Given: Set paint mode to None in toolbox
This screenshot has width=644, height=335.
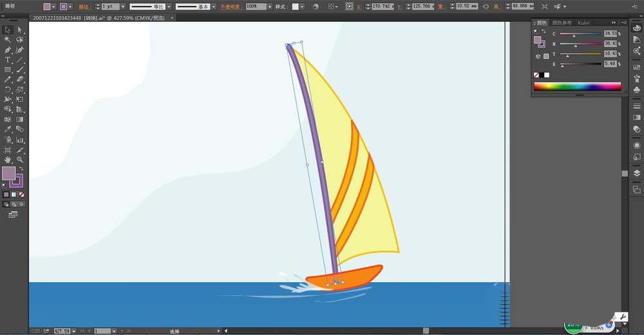Looking at the screenshot, I should tap(22, 195).
